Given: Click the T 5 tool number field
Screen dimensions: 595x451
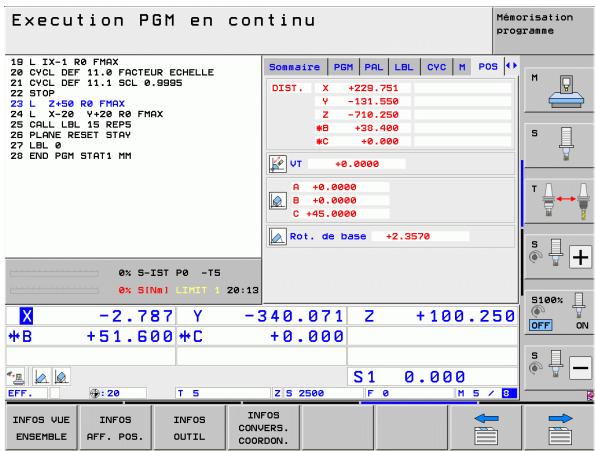Looking at the screenshot, I should [223, 393].
